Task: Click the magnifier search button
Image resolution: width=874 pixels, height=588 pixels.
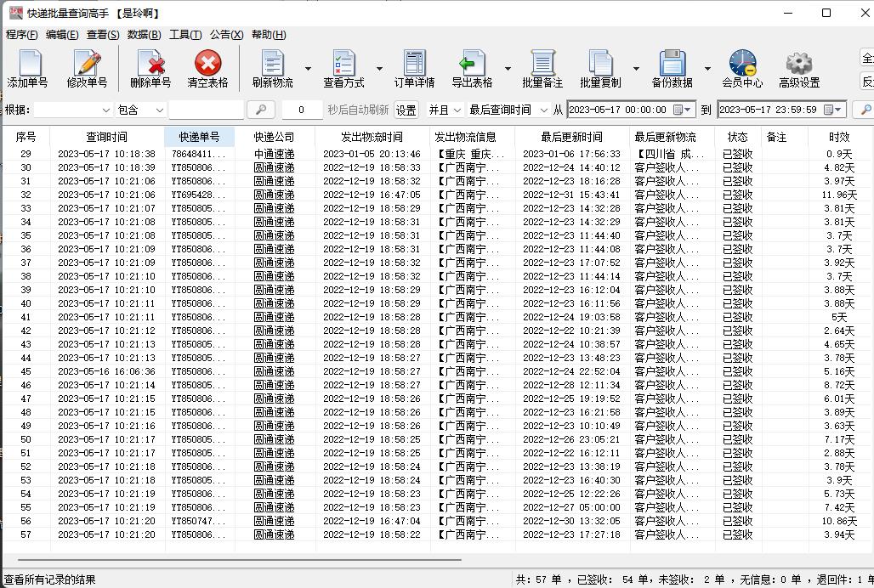Action: (261, 110)
